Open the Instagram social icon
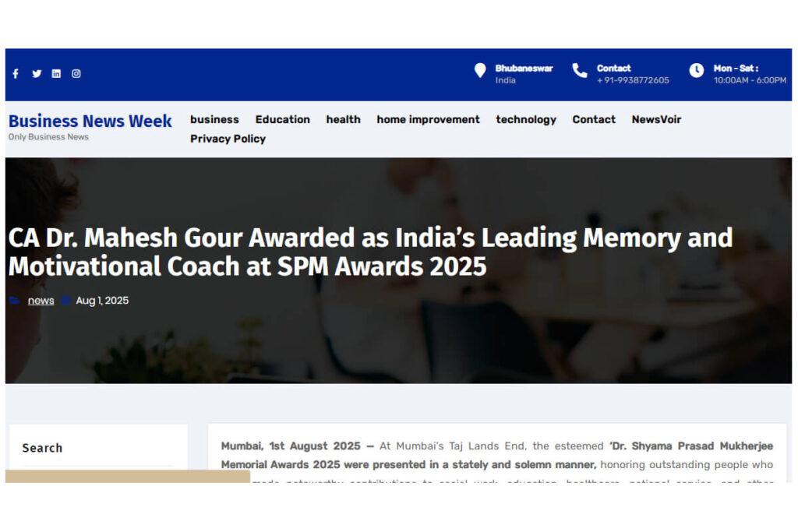798x532 pixels. tap(76, 74)
